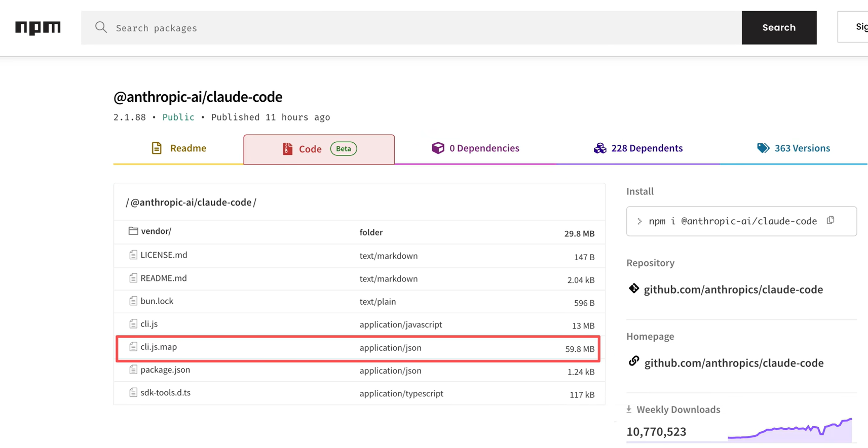Click the cli.js file icon
The width and height of the screenshot is (868, 448).
coord(133,323)
